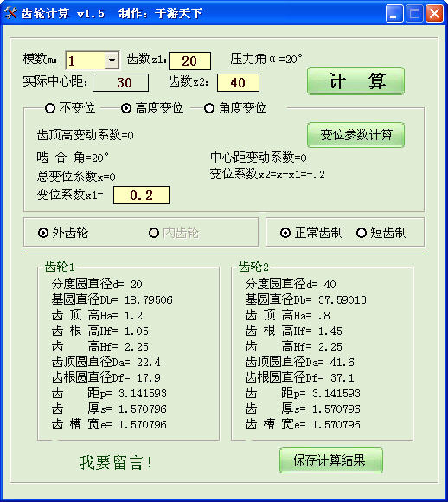This screenshot has height=502, width=448.
Task: Click the 实际中心距 field showing 30
Action: (x=120, y=82)
